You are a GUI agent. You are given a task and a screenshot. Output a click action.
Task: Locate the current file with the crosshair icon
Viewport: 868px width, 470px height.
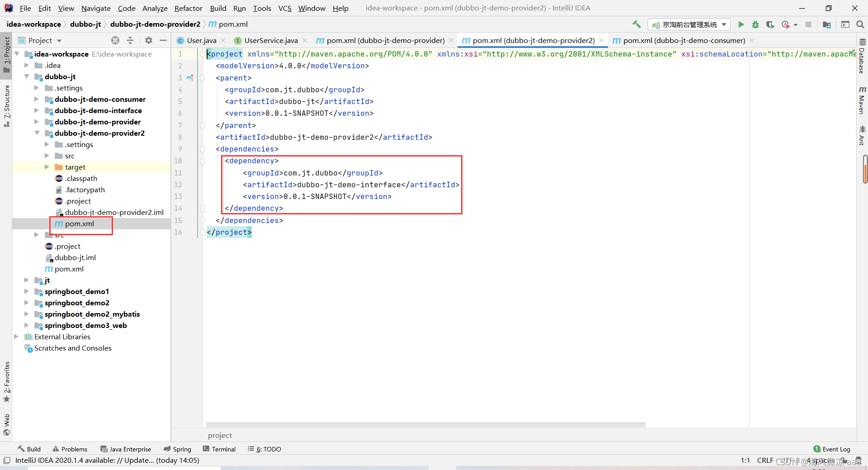[115, 40]
